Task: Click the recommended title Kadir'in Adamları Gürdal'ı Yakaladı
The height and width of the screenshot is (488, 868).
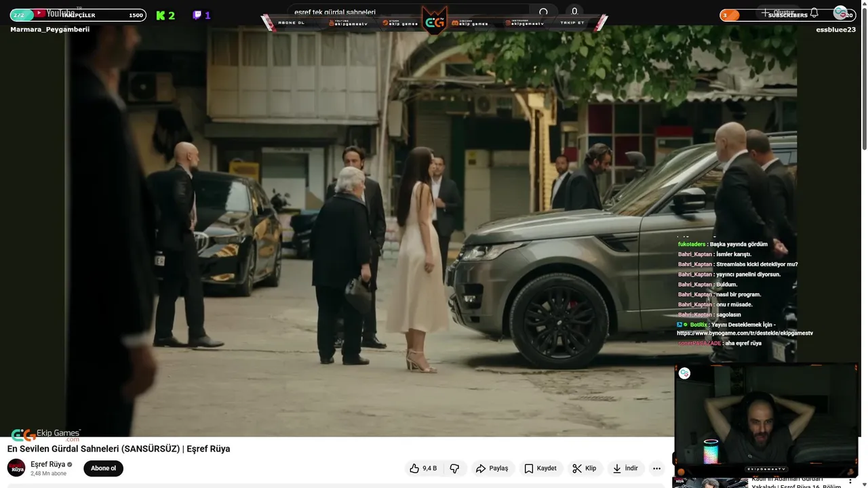Action: 796,483
